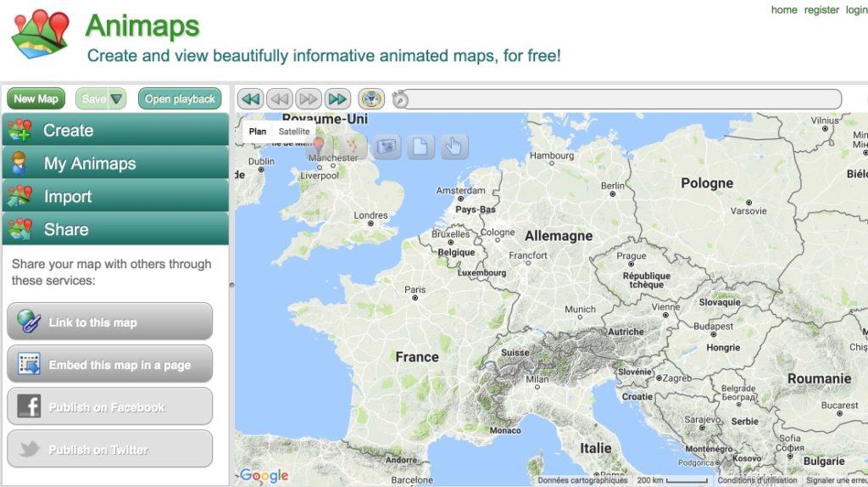This screenshot has width=868, height=487.
Task: Click the Francfort label on the map
Action: point(528,255)
